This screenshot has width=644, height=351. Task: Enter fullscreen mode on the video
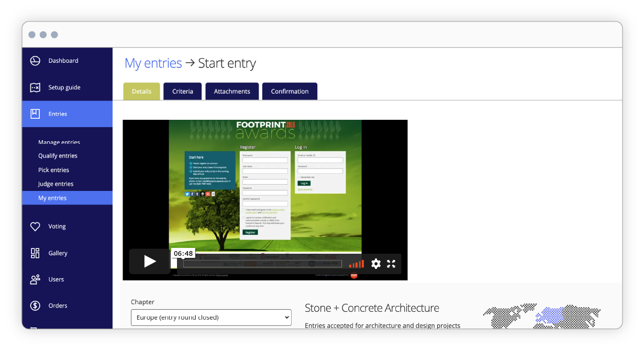[x=391, y=264]
